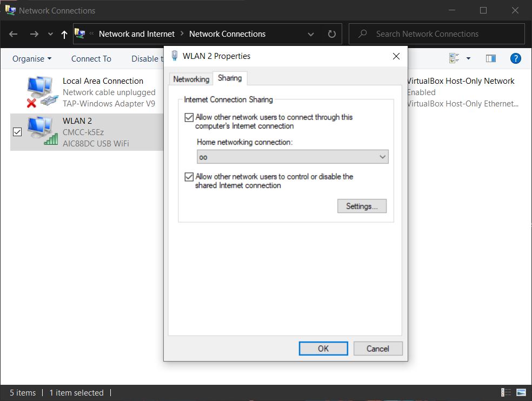Click Connect To in the toolbar
The width and height of the screenshot is (532, 401).
91,59
